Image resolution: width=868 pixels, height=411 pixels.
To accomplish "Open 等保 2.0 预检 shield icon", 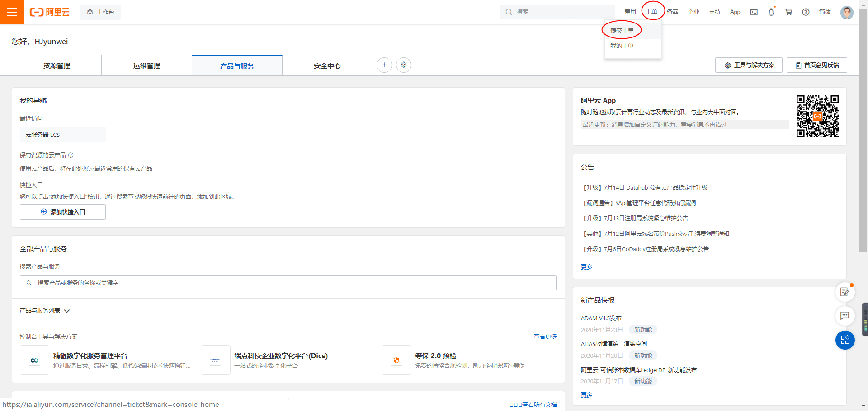I will [396, 360].
